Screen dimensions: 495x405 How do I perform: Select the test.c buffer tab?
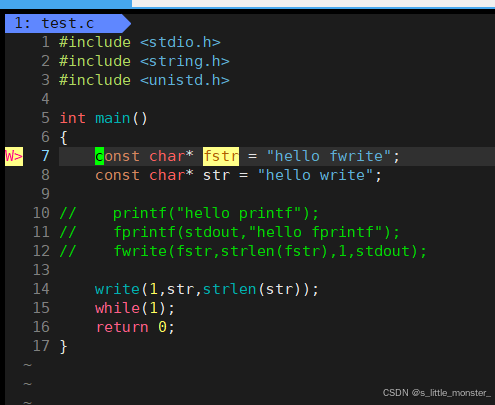pyautogui.click(x=68, y=23)
